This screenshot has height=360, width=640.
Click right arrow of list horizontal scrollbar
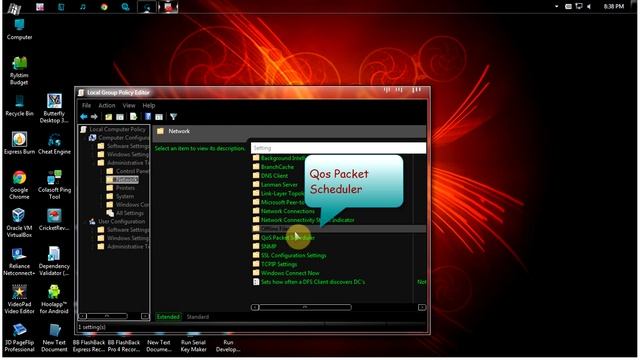coord(422,307)
